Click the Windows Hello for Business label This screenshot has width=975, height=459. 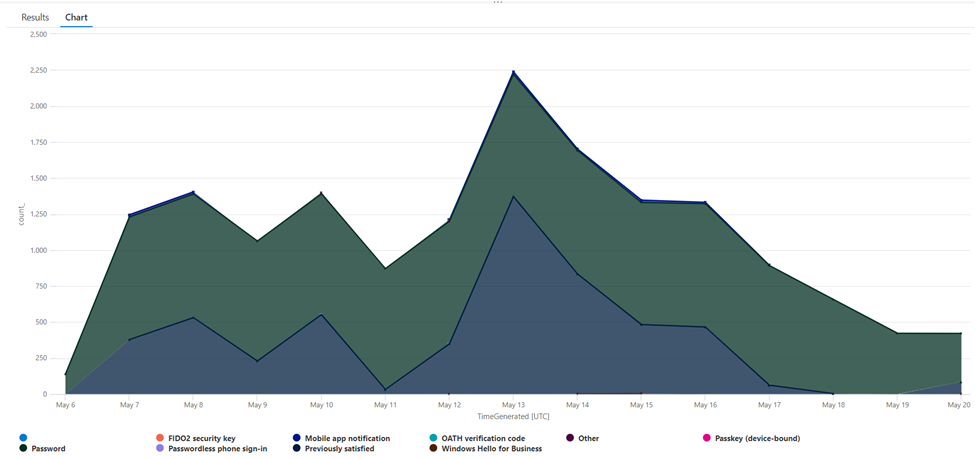tap(492, 448)
